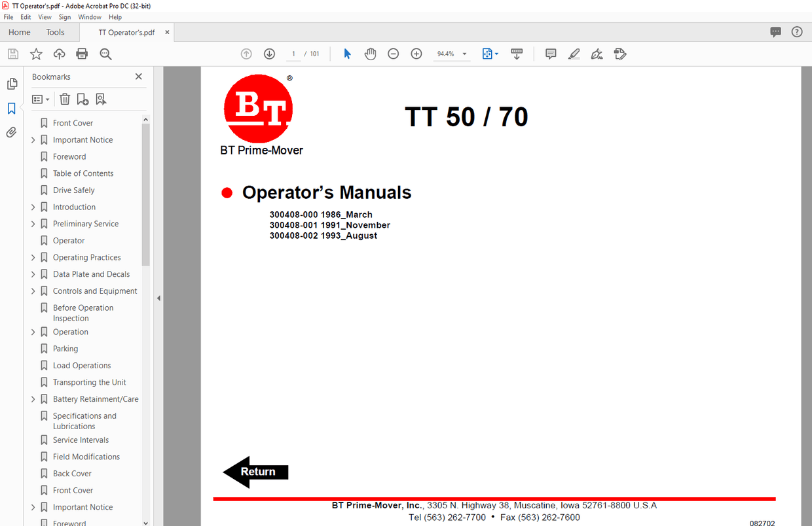Expand the Important Notice bookmark
Screen dimensions: 812x526
point(33,139)
